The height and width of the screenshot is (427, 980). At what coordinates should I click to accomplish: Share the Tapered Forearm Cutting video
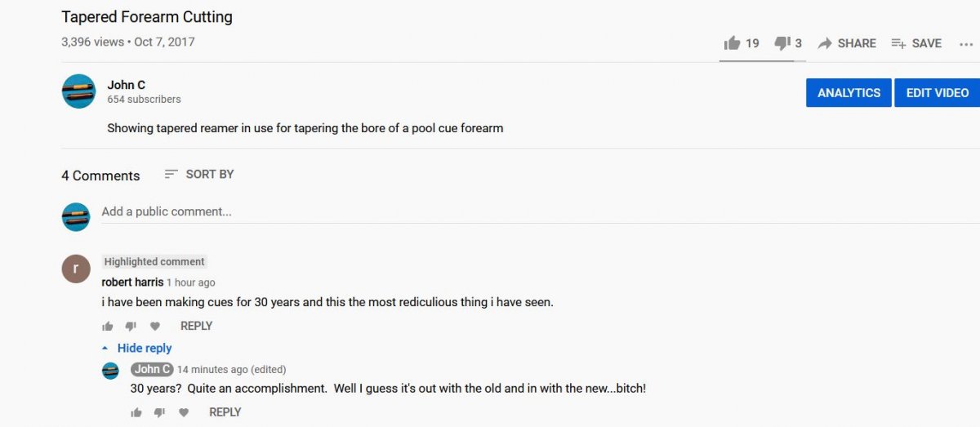tap(847, 43)
